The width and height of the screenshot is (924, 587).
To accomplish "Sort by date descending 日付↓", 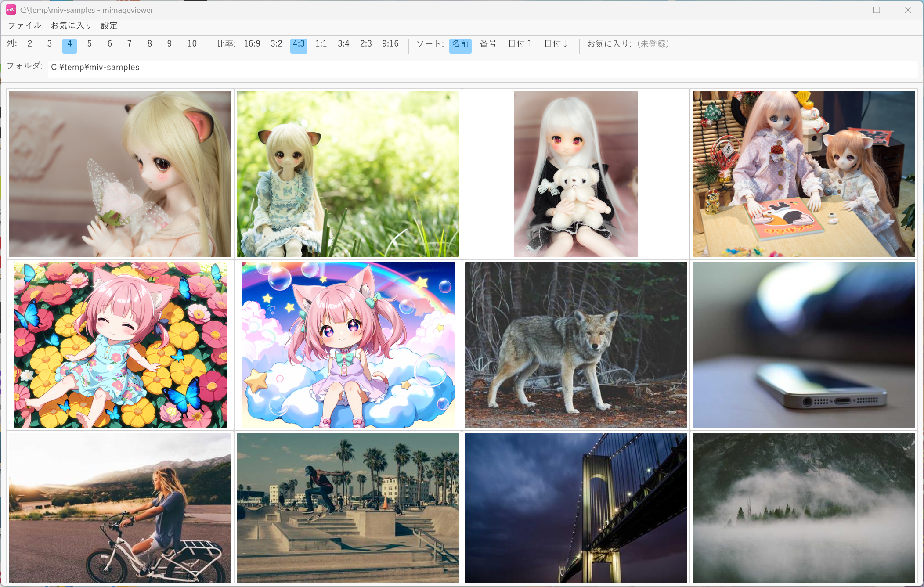I will [x=556, y=44].
